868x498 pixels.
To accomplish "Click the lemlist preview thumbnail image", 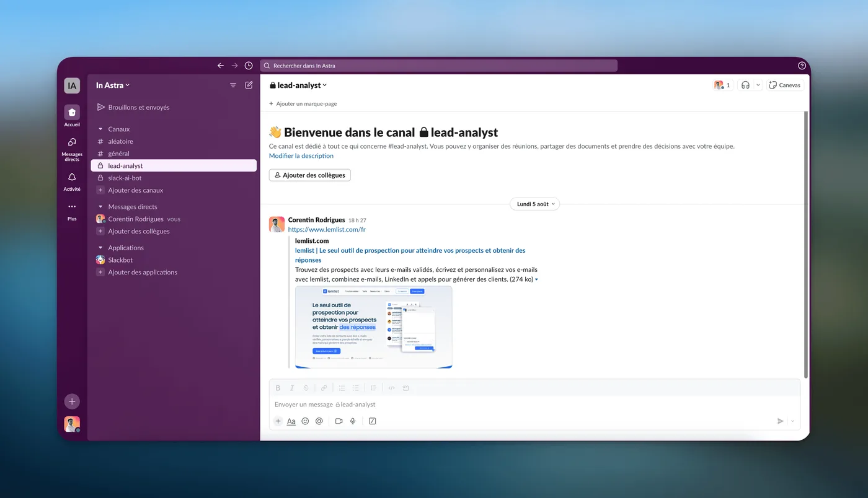I will tap(373, 326).
